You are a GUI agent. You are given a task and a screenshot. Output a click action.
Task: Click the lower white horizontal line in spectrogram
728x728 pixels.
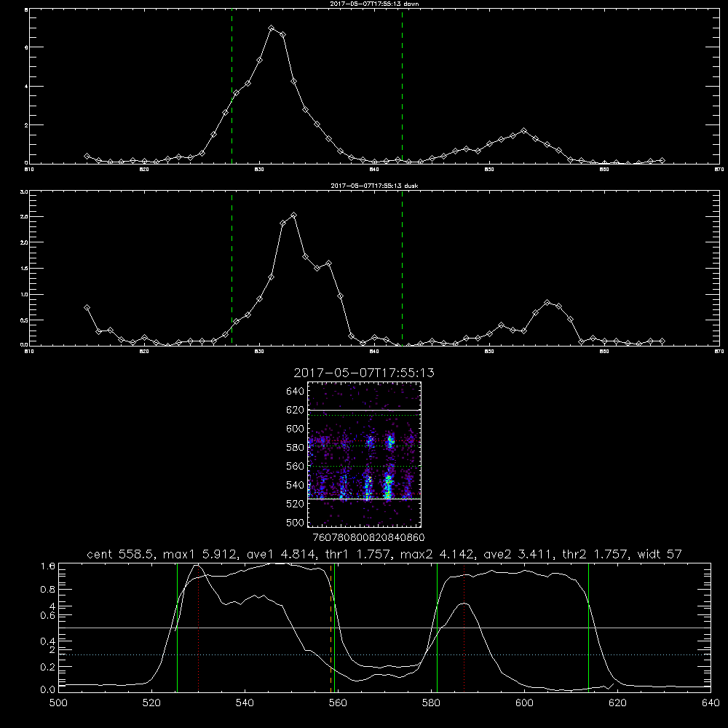364,499
